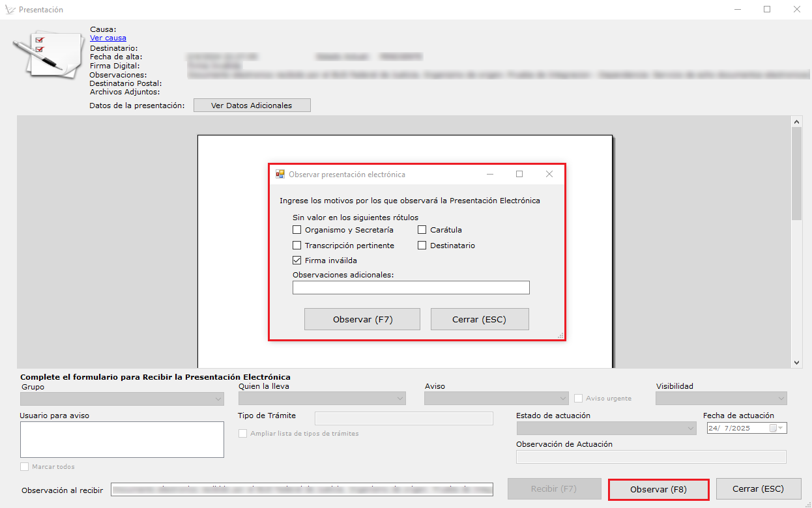Click the Observar (F8) button
Screen dimensions: 812x508
[x=658, y=489]
